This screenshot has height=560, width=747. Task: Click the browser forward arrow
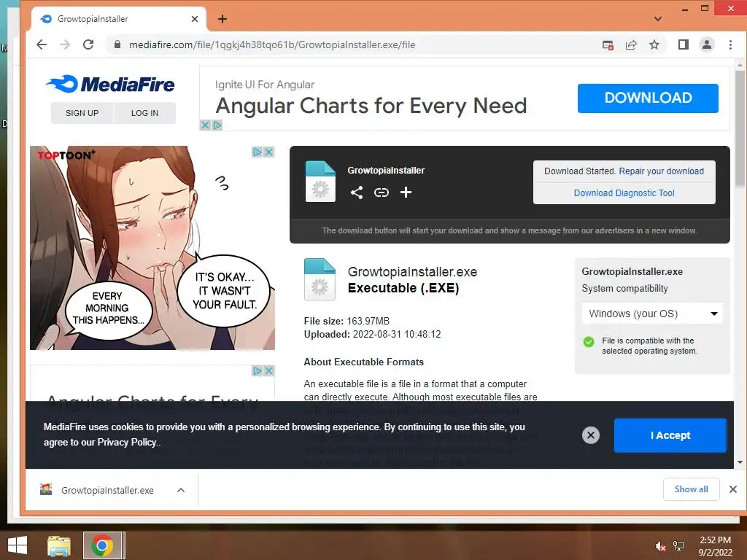[65, 44]
